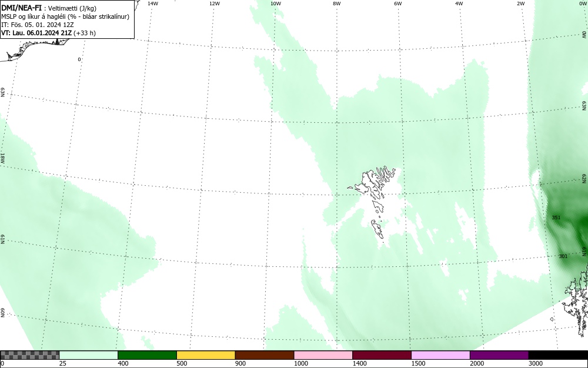
Task: Click the 2W longitude label
Action: tap(520, 4)
